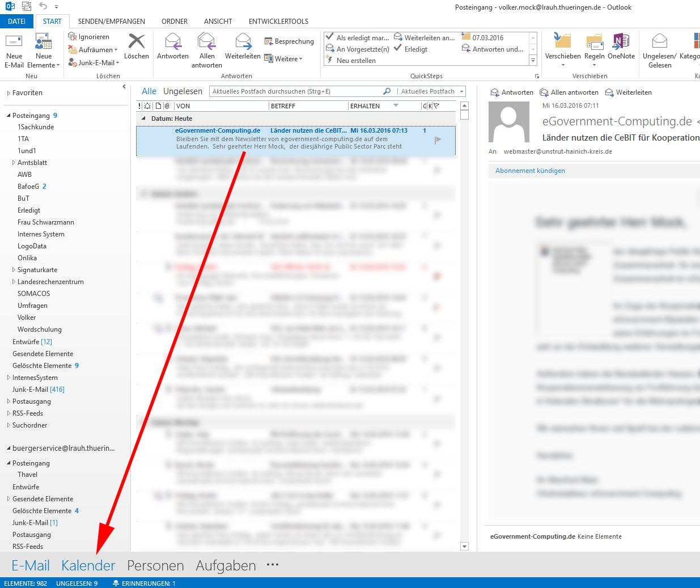Click Abonnement kündigen link
This screenshot has height=588, width=700.
530,171
